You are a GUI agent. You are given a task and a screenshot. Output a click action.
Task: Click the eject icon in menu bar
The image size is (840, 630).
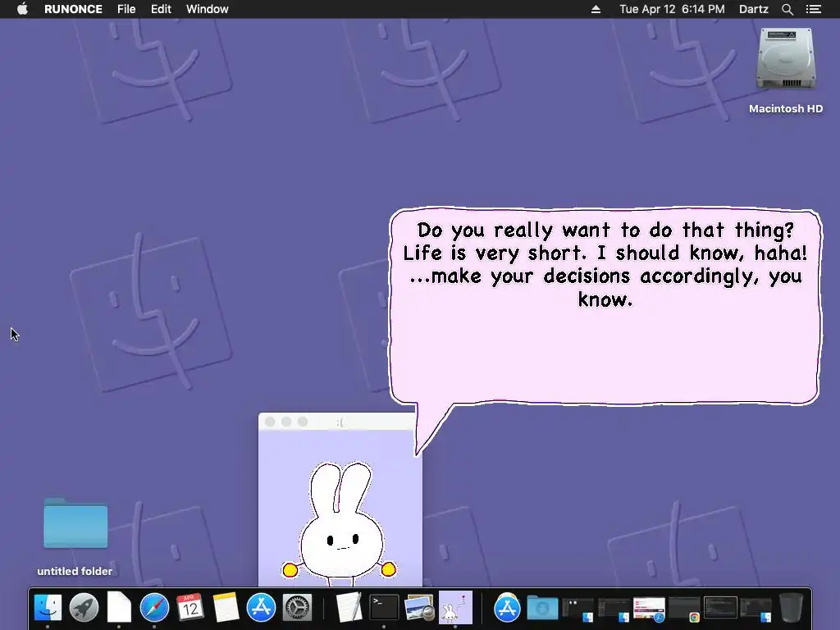(596, 9)
